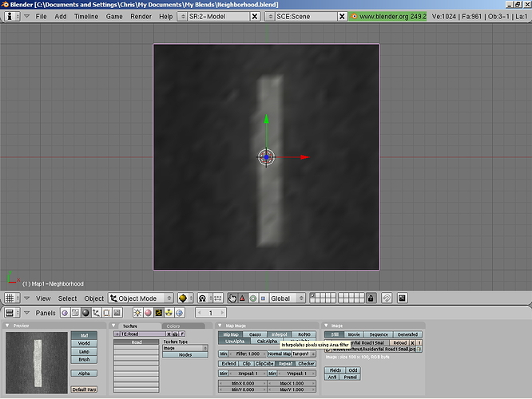Switch to Script context button in Panels header
532x399 pixels.
tap(75, 313)
